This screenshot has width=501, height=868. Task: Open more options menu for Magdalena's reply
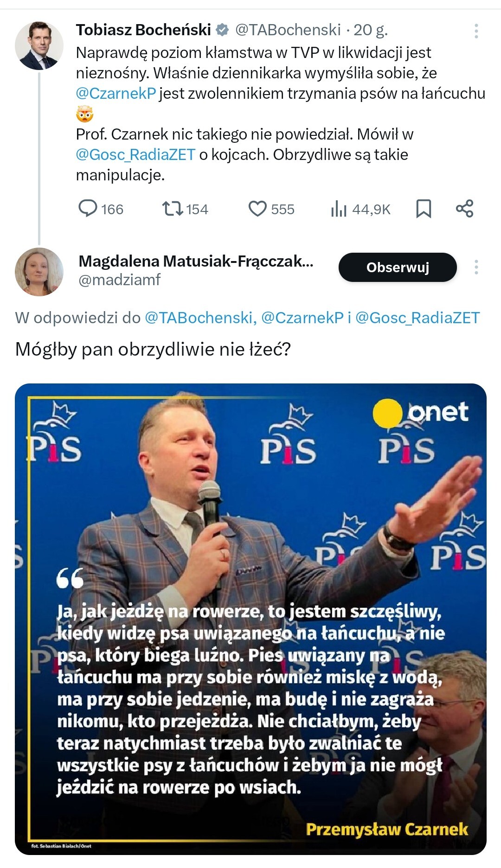click(x=476, y=268)
